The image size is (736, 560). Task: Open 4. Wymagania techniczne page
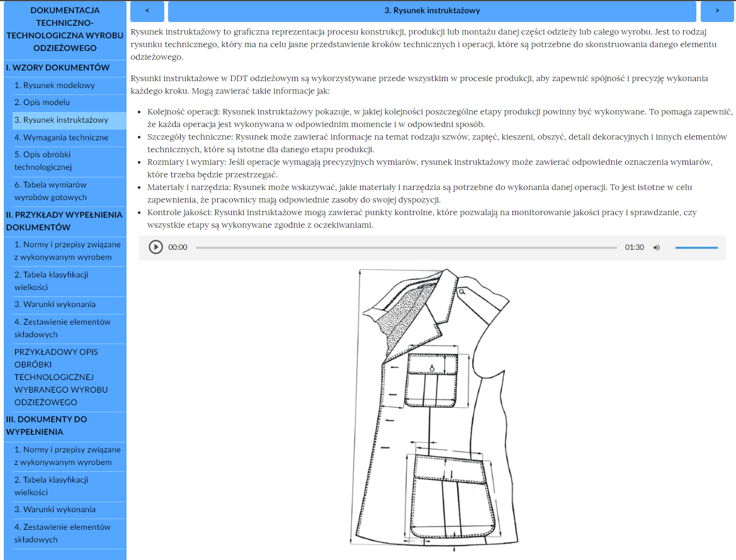coord(61,137)
